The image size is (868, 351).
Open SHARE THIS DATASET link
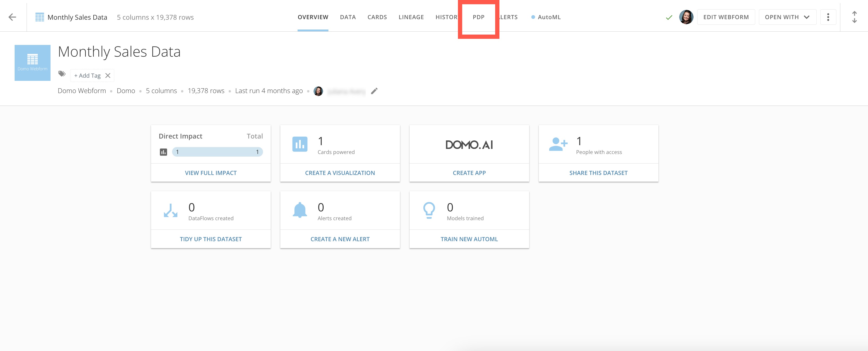598,173
